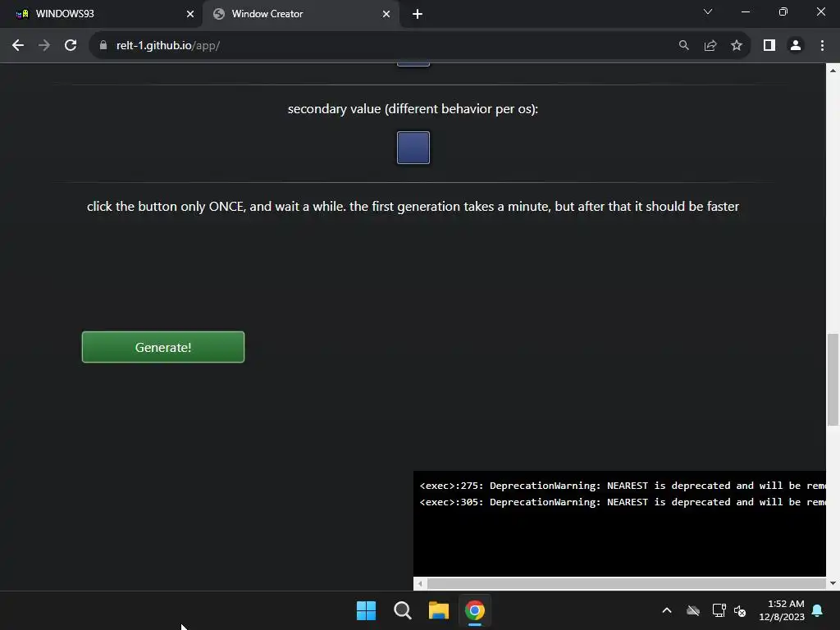Open the Windows Start menu
Image resolution: width=840 pixels, height=630 pixels.
(367, 610)
